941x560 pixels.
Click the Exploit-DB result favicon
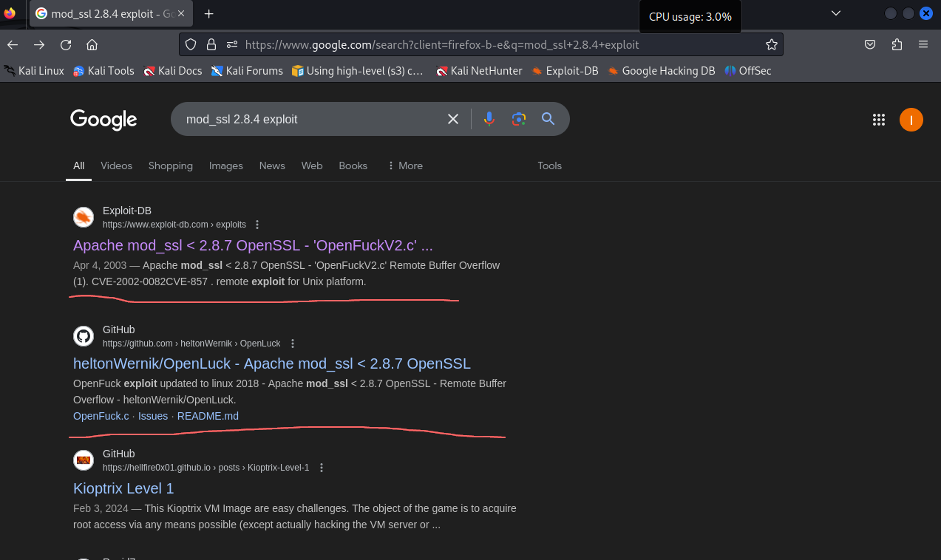[x=84, y=217]
